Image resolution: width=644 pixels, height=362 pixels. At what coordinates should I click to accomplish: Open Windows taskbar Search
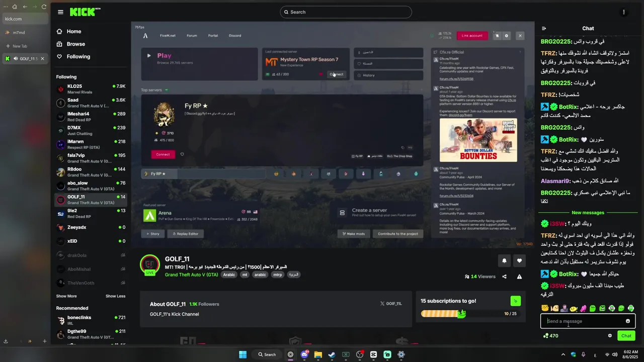pyautogui.click(x=267, y=354)
